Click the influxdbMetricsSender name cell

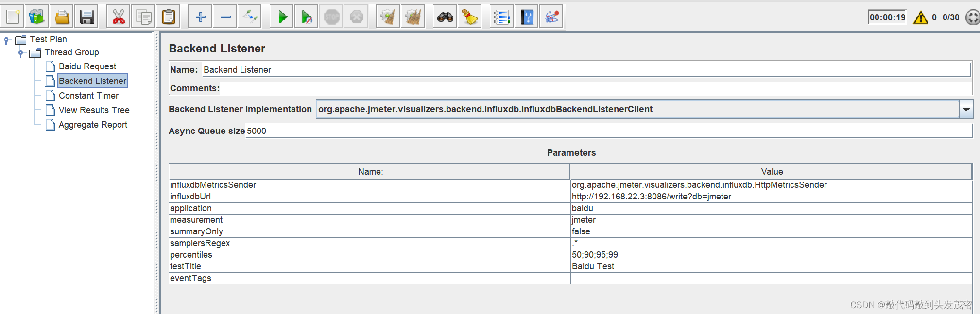[370, 185]
